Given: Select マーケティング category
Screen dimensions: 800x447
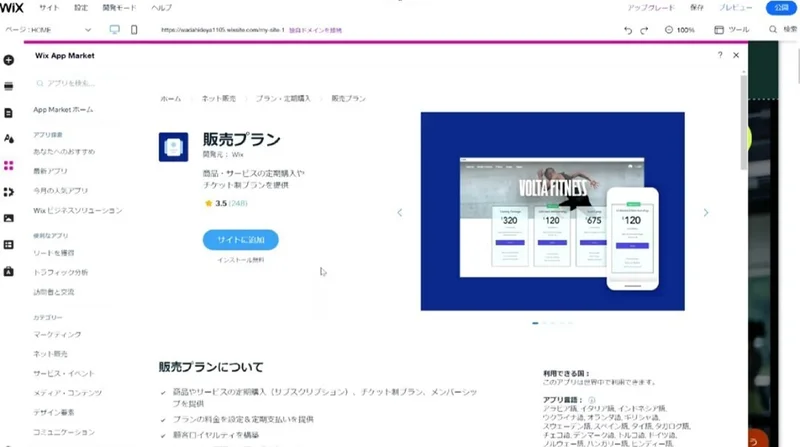Looking at the screenshot, I should click(x=57, y=334).
